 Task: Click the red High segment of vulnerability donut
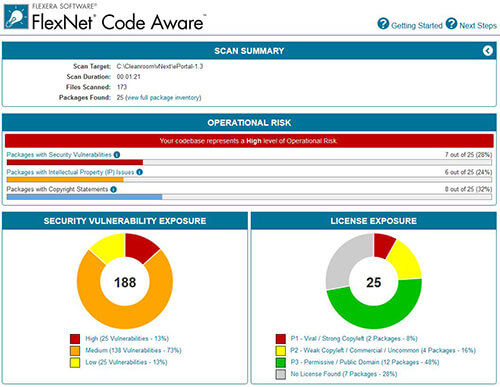(x=140, y=247)
